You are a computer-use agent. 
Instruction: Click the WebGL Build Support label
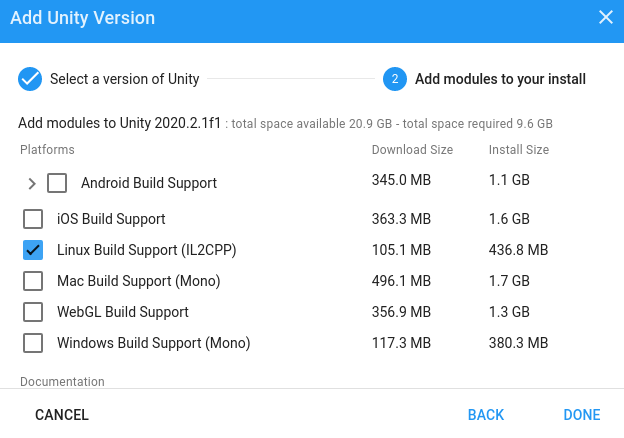coord(123,312)
